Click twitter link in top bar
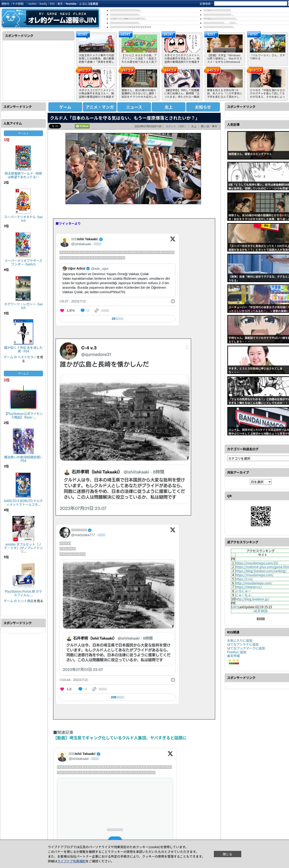The image size is (289, 868). [32, 4]
